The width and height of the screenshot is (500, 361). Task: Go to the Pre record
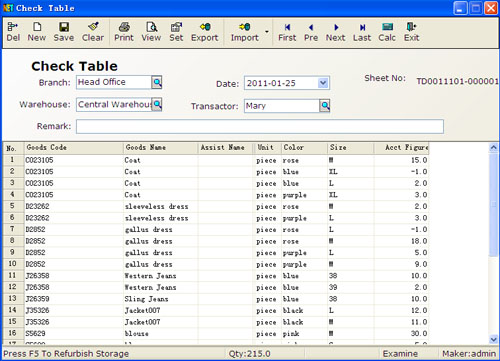pyautogui.click(x=311, y=32)
